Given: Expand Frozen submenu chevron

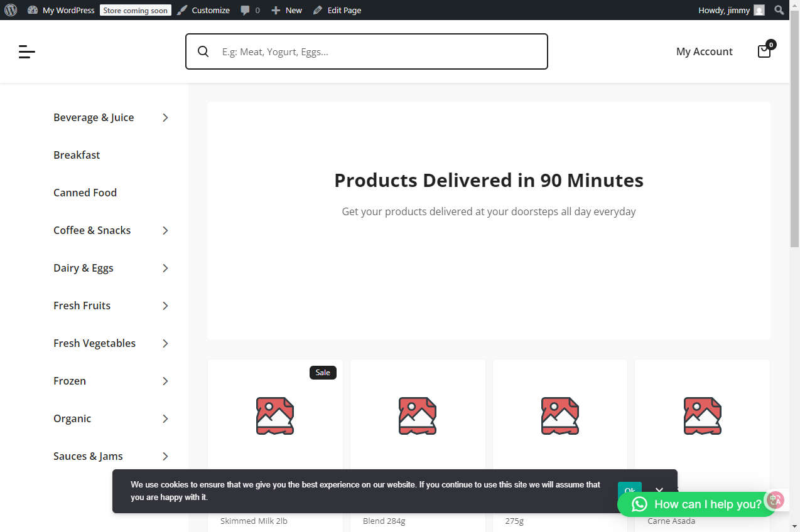Looking at the screenshot, I should [165, 381].
